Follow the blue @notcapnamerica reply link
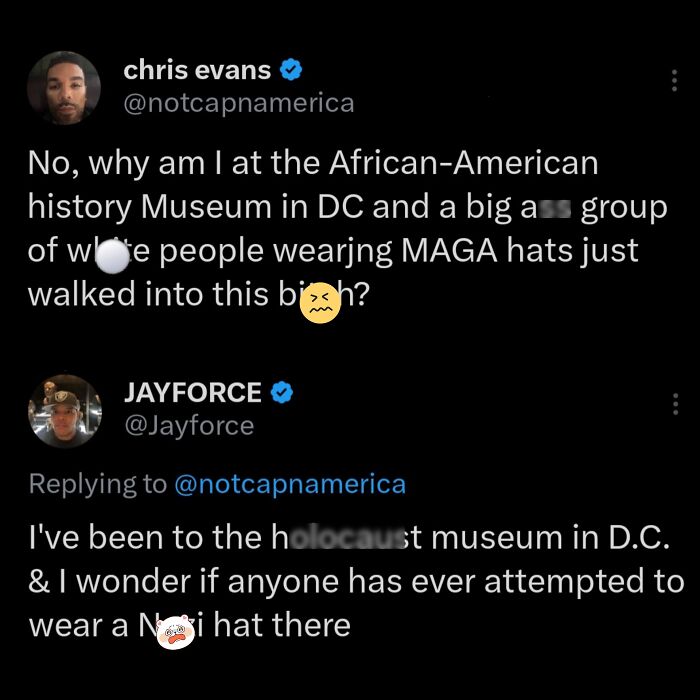 [x=290, y=484]
